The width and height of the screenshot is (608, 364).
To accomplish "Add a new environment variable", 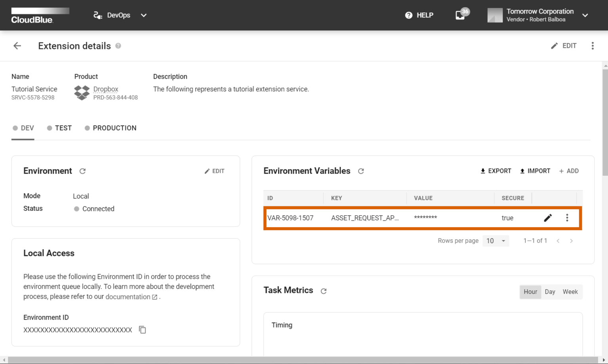I will point(569,171).
